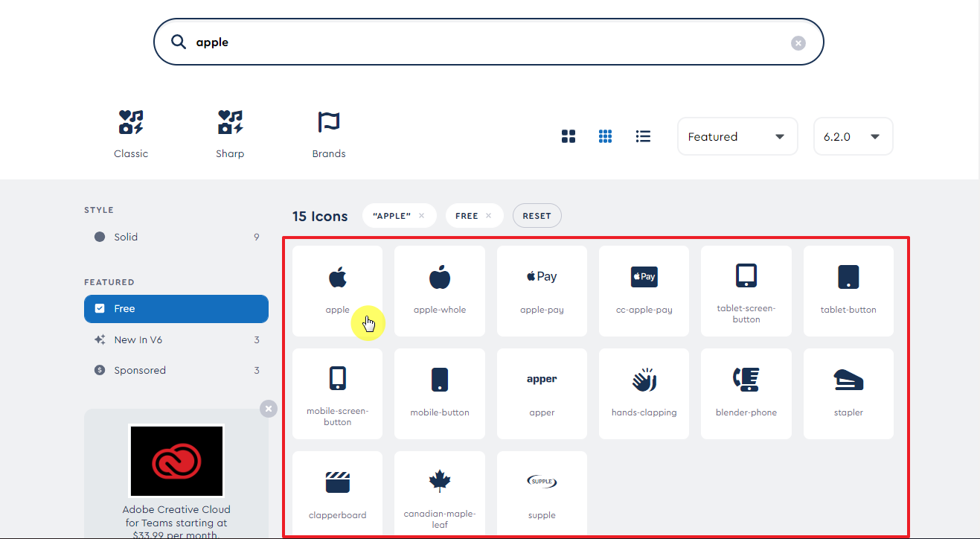Uncheck the Free filter
Screen dimensions: 980x539
(176, 308)
